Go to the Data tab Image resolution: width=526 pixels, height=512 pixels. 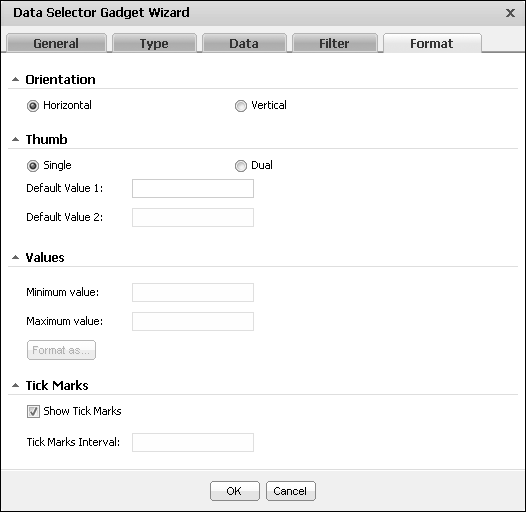click(x=244, y=43)
